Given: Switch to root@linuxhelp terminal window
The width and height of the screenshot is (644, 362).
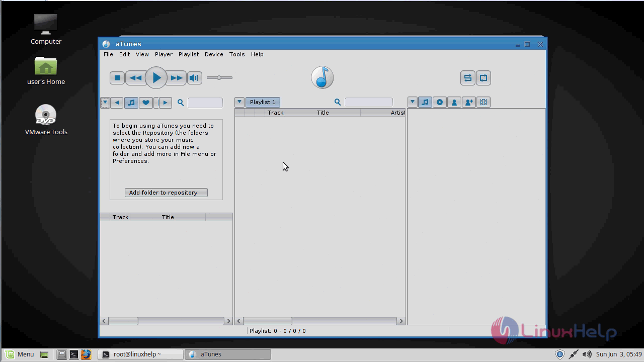Looking at the screenshot, I should click(x=141, y=354).
